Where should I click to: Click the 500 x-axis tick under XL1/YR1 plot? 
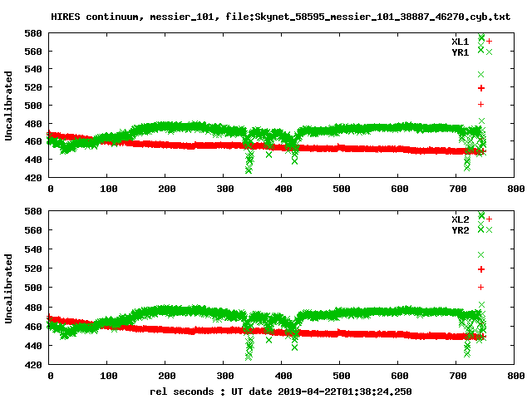tap(342, 189)
